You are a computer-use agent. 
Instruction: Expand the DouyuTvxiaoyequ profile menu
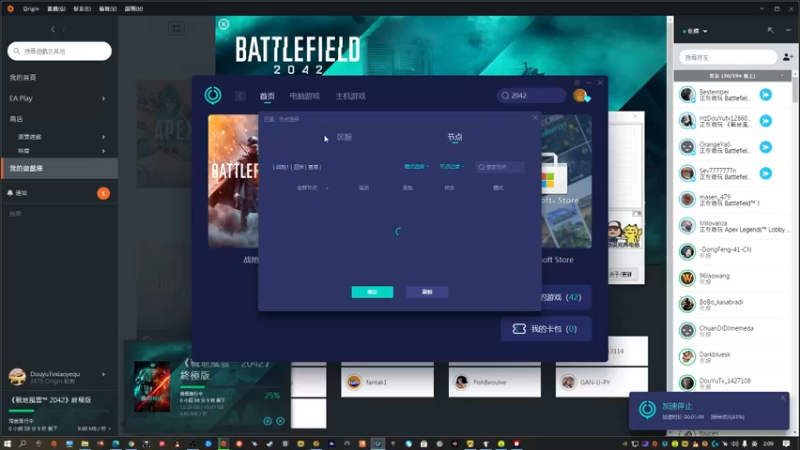104,374
